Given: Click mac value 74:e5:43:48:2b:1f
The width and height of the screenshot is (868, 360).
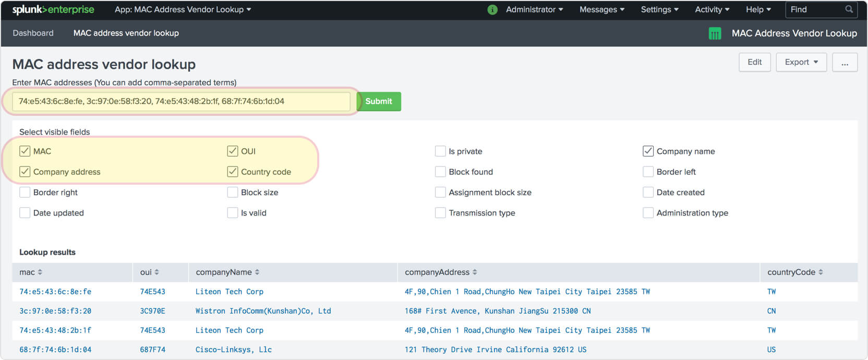Looking at the screenshot, I should 55,330.
